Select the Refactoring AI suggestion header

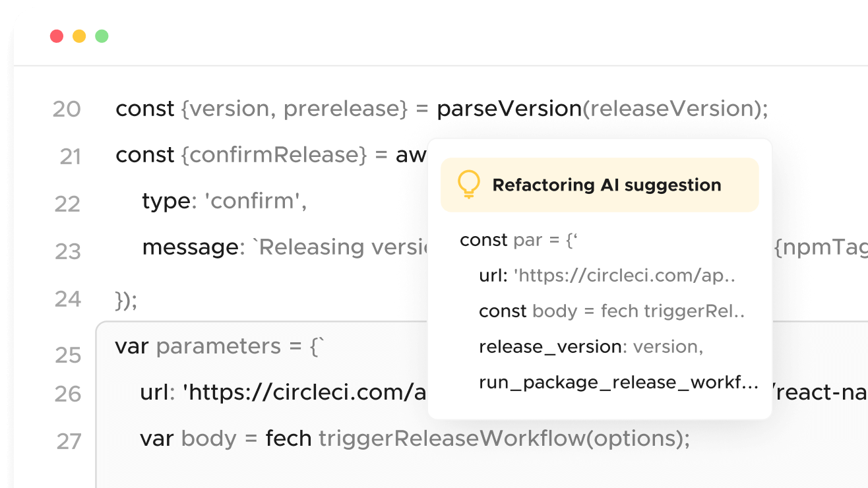pos(607,185)
